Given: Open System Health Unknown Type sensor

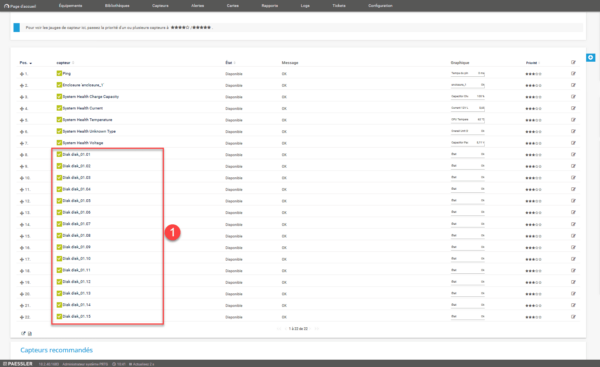Looking at the screenshot, I should tap(89, 131).
